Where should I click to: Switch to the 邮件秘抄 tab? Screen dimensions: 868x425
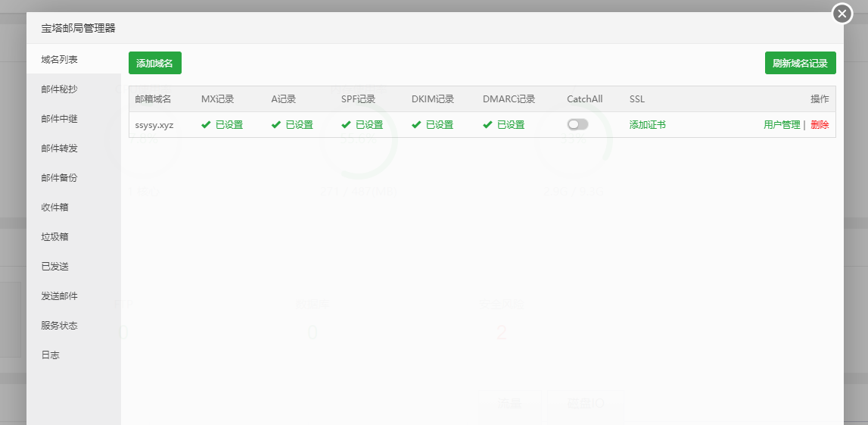73,89
